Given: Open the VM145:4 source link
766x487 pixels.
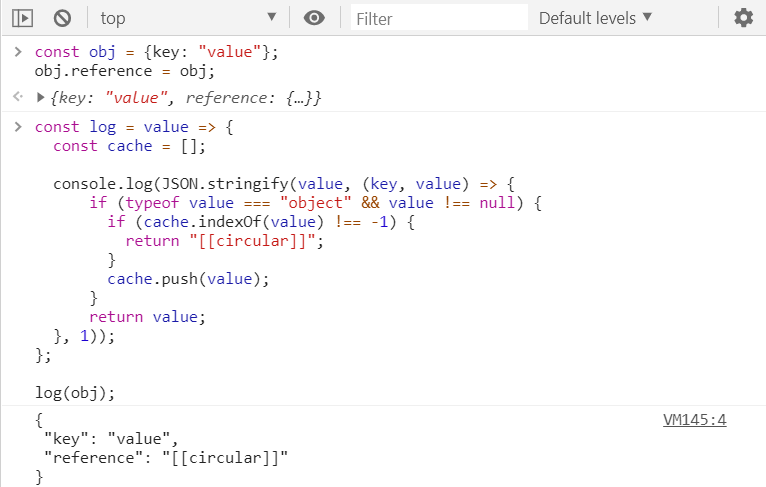Looking at the screenshot, I should click(x=694, y=420).
